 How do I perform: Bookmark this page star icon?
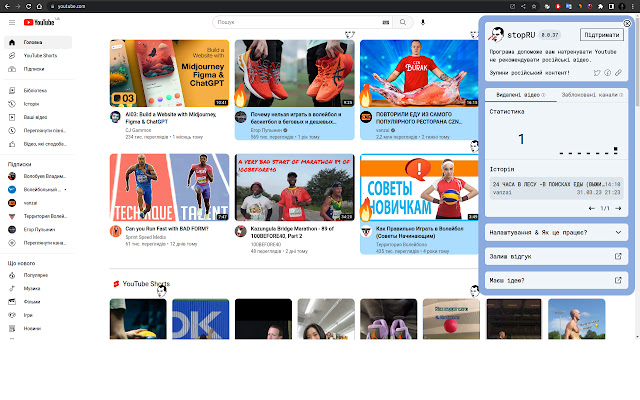tap(534, 6)
